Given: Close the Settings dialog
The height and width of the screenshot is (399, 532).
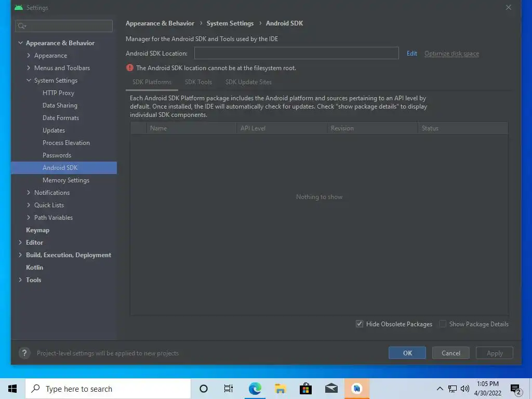Looking at the screenshot, I should coord(508,7).
